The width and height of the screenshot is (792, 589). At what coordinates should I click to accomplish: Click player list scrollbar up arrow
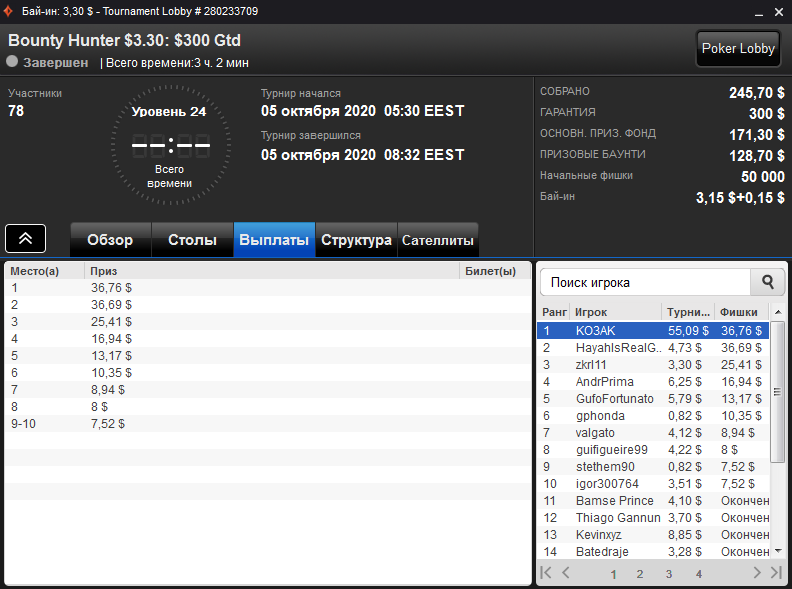[778, 312]
